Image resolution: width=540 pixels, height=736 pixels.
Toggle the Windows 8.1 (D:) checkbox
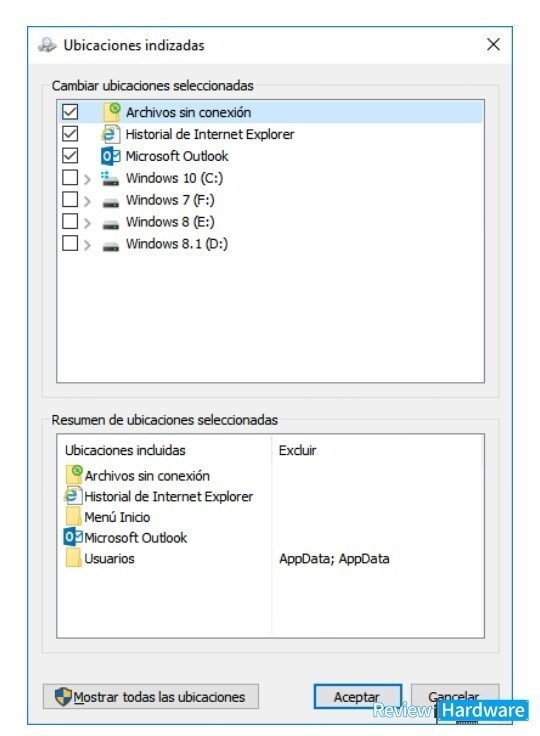click(x=70, y=243)
